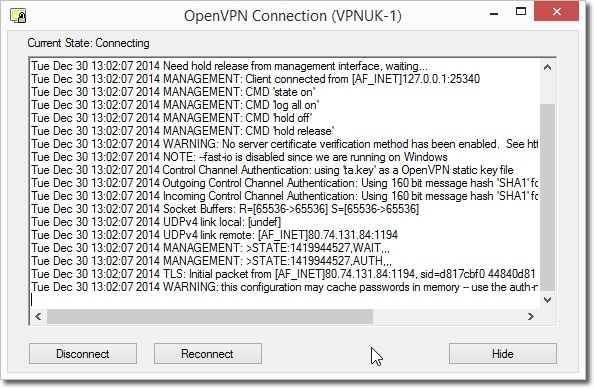
Task: Click Disconnect button
Action: click(83, 354)
